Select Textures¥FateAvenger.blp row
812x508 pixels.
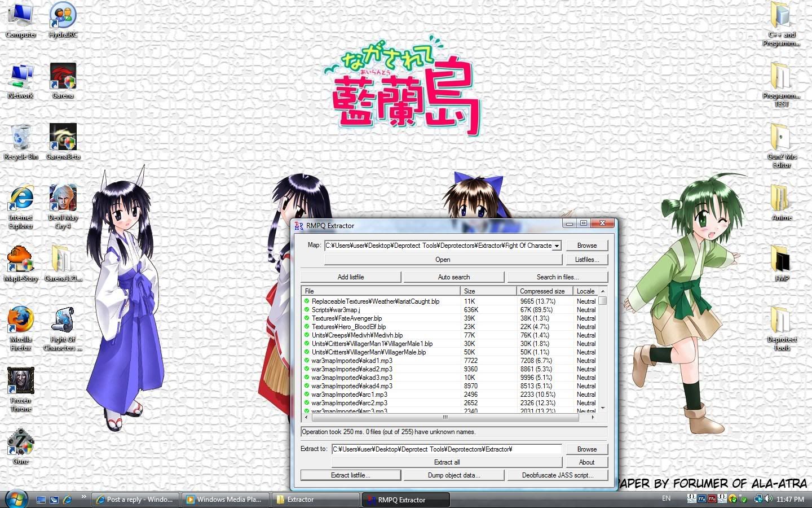coord(450,318)
